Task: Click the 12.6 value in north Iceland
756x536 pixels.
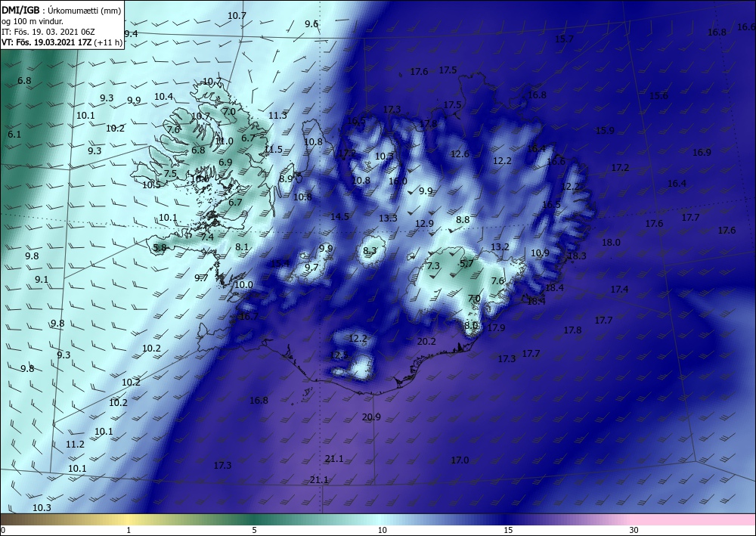Action: 460,153
